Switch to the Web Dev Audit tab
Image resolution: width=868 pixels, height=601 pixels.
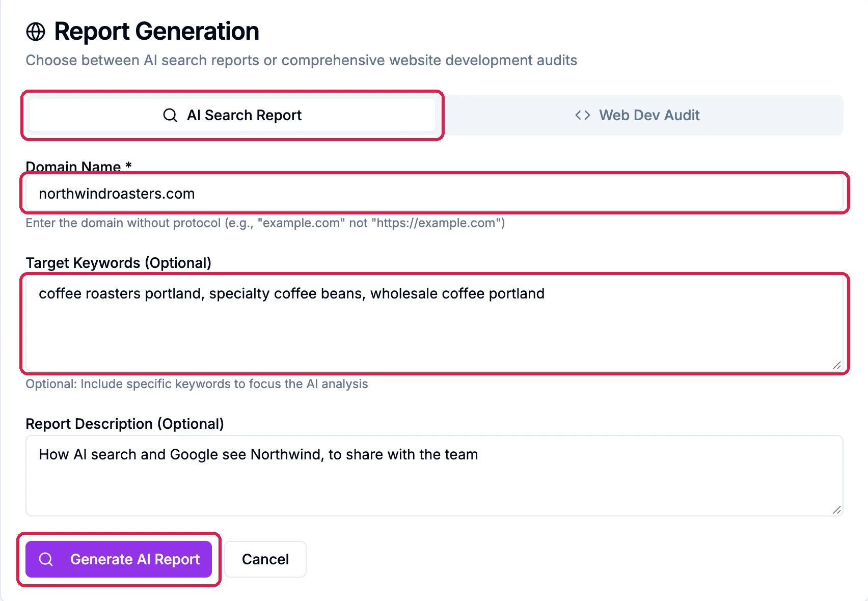tap(638, 115)
